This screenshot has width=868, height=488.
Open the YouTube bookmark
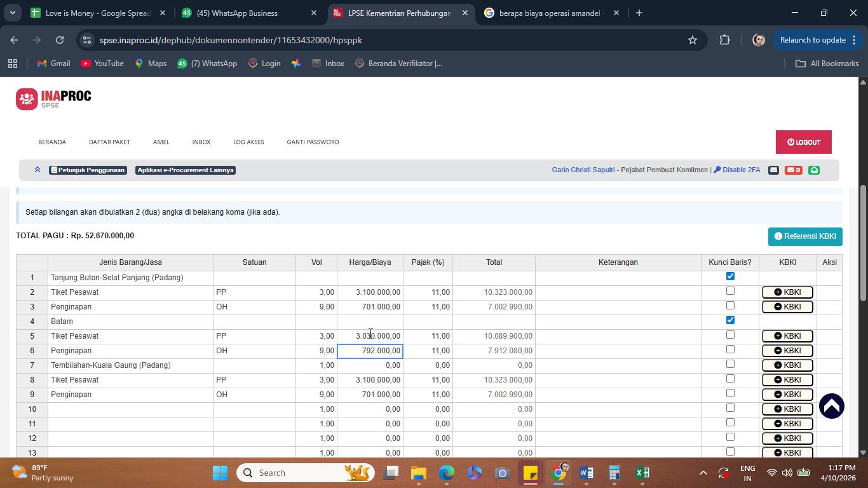(102, 64)
